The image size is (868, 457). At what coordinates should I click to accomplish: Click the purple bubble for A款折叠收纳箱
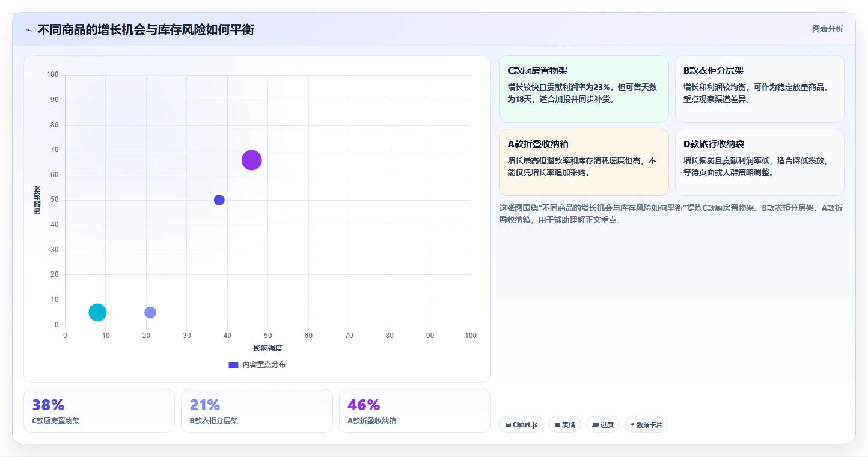click(x=252, y=160)
